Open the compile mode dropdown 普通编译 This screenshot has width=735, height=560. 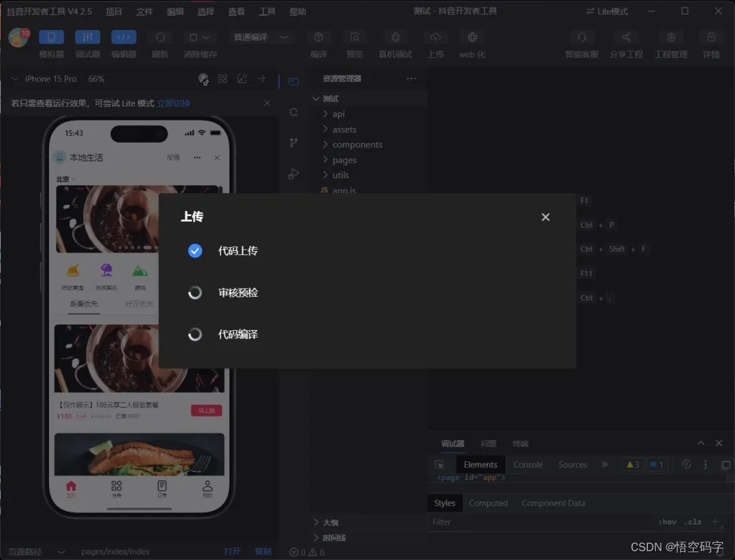point(260,37)
